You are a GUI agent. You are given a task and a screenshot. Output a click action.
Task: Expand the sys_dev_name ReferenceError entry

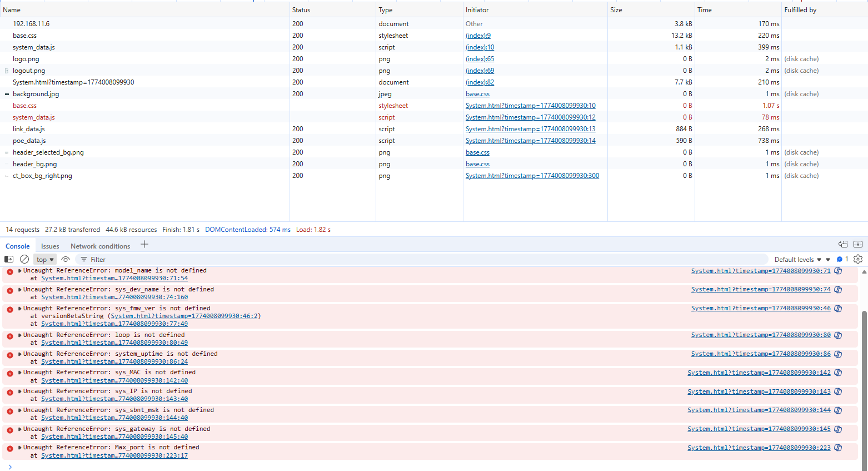(20, 289)
